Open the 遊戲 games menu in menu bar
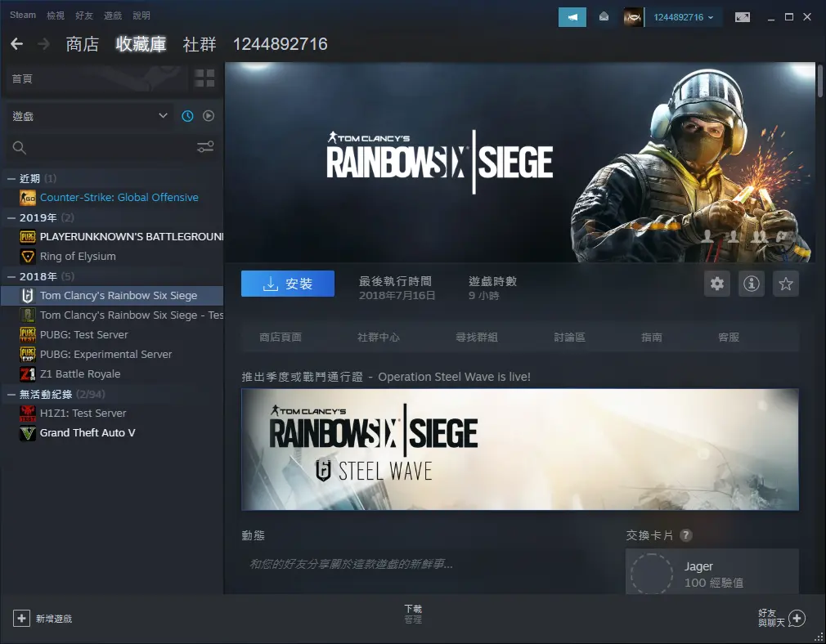 point(112,16)
